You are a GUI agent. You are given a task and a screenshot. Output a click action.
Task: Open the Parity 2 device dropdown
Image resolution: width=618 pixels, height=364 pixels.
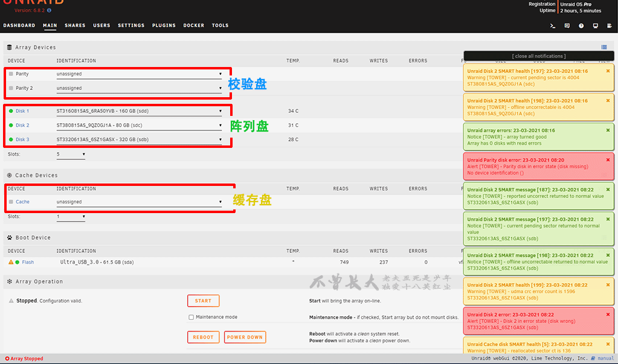pyautogui.click(x=139, y=88)
